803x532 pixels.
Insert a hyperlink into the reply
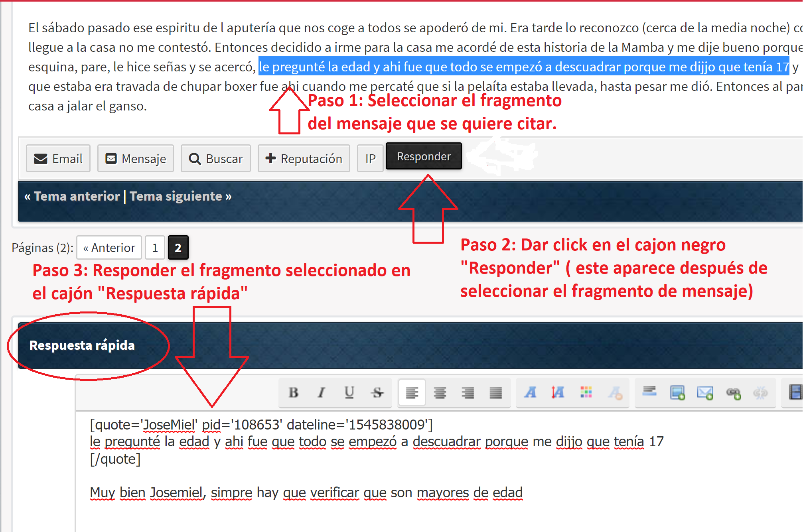(x=733, y=393)
